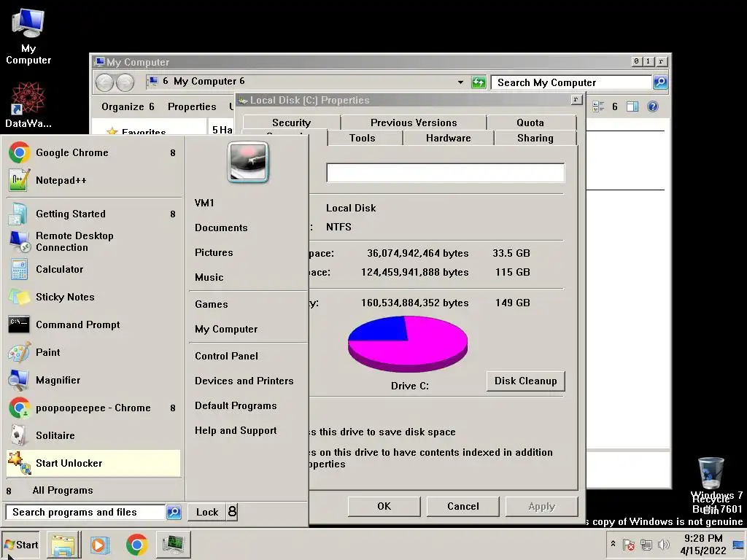
Task: Click the Search programs and files box
Action: (x=86, y=512)
